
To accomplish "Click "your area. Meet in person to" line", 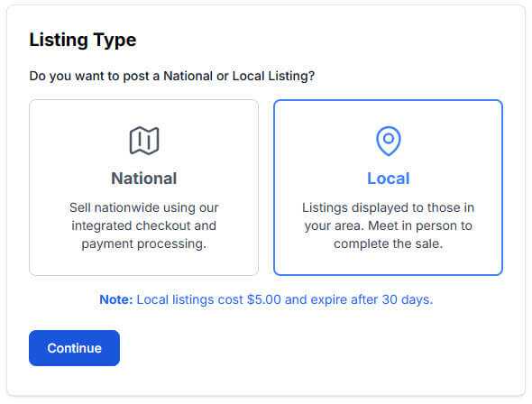I will pyautogui.click(x=388, y=225).
